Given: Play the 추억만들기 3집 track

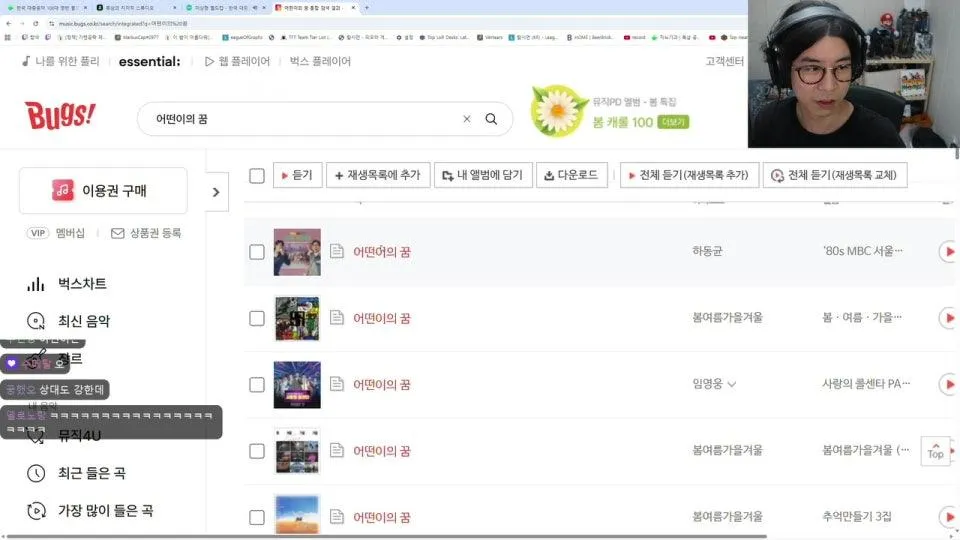Looking at the screenshot, I should (948, 517).
